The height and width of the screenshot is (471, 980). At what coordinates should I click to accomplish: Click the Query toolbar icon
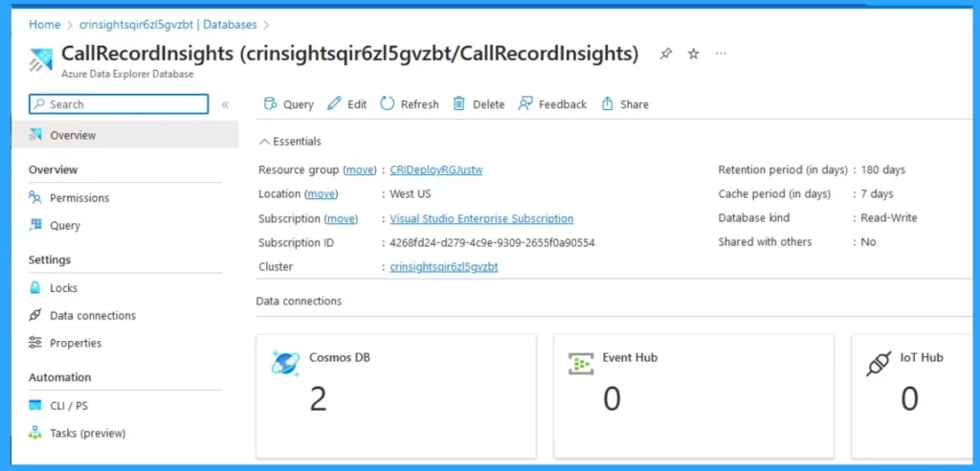tap(270, 103)
